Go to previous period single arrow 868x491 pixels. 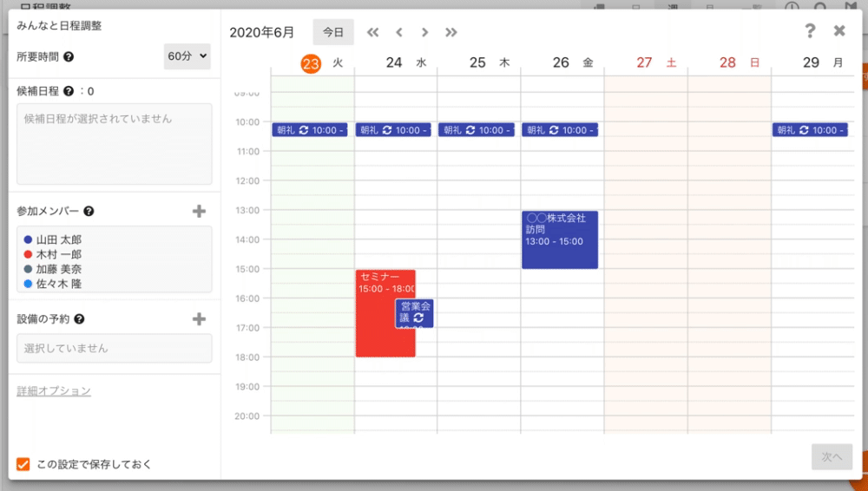[399, 32]
